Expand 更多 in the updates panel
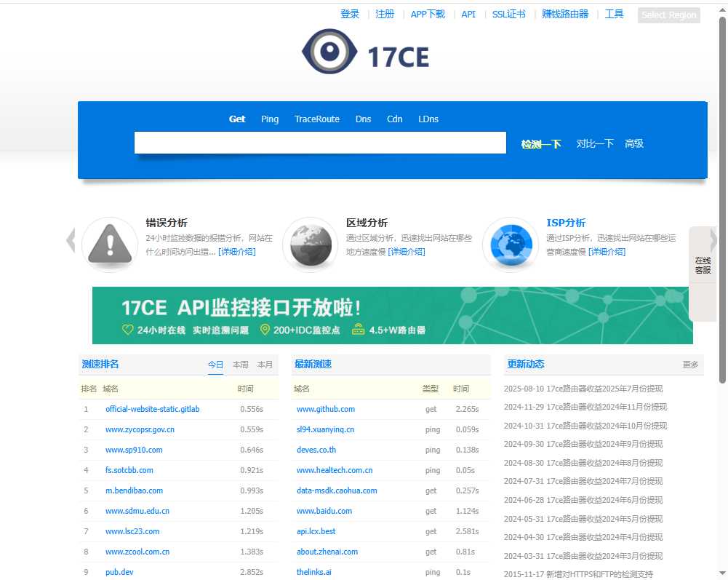The width and height of the screenshot is (728, 580). tap(690, 365)
